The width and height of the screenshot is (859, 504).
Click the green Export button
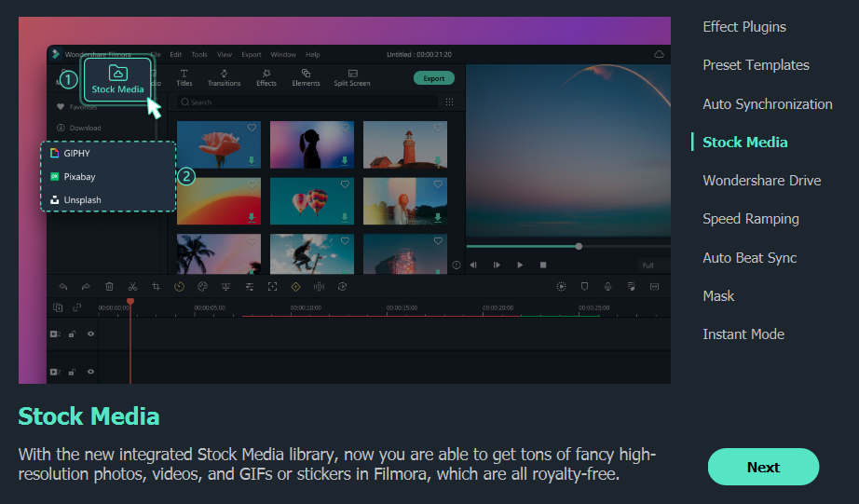pyautogui.click(x=434, y=78)
